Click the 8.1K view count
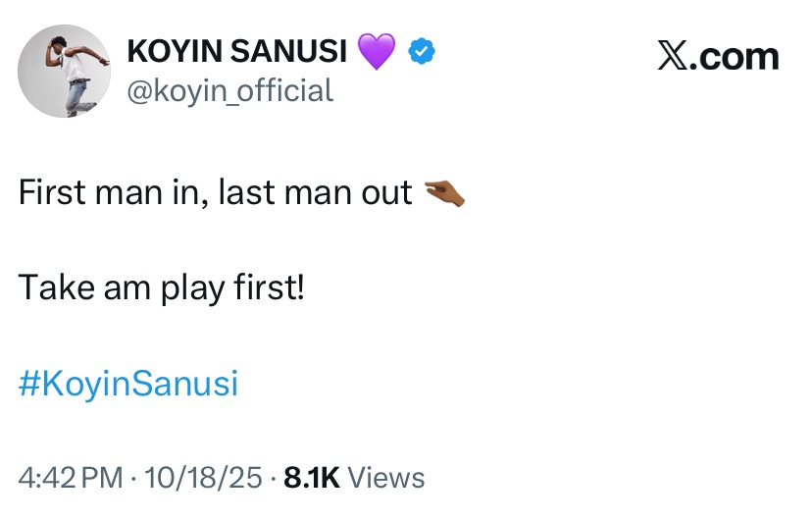The width and height of the screenshot is (812, 521). pos(310,478)
